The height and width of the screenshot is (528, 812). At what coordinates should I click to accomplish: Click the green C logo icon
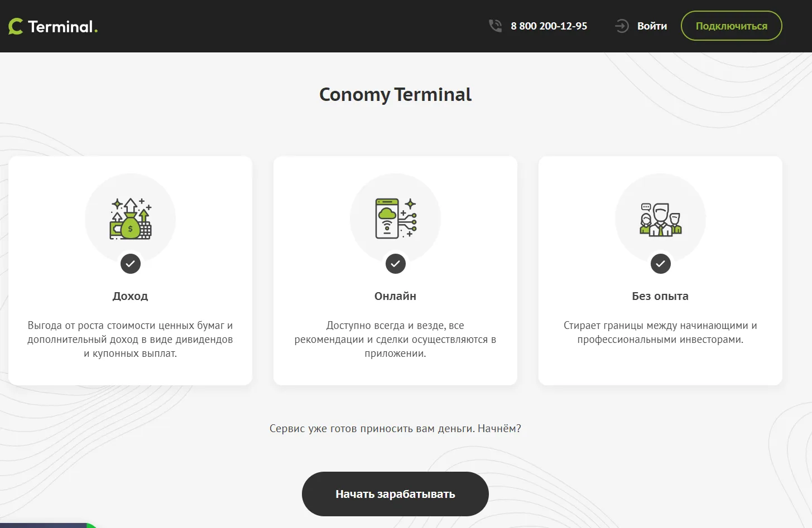[x=16, y=26]
